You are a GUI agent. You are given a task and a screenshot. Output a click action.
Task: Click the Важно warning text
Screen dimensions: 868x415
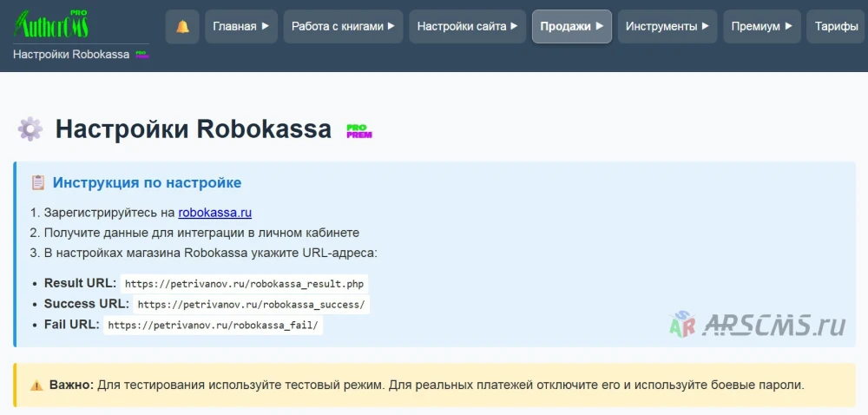[426, 385]
